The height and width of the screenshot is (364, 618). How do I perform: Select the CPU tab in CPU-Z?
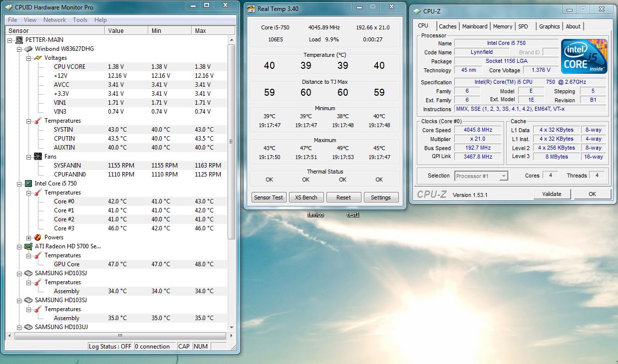tap(423, 26)
